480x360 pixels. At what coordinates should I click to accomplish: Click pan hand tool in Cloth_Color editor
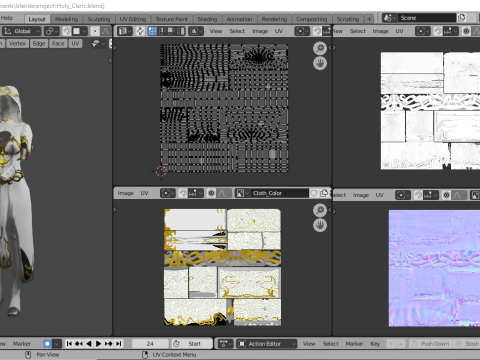320,225
